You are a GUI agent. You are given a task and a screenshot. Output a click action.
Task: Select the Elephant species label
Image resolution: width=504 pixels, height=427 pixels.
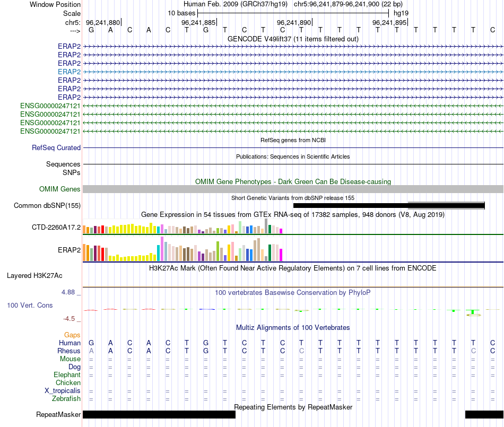(67, 375)
